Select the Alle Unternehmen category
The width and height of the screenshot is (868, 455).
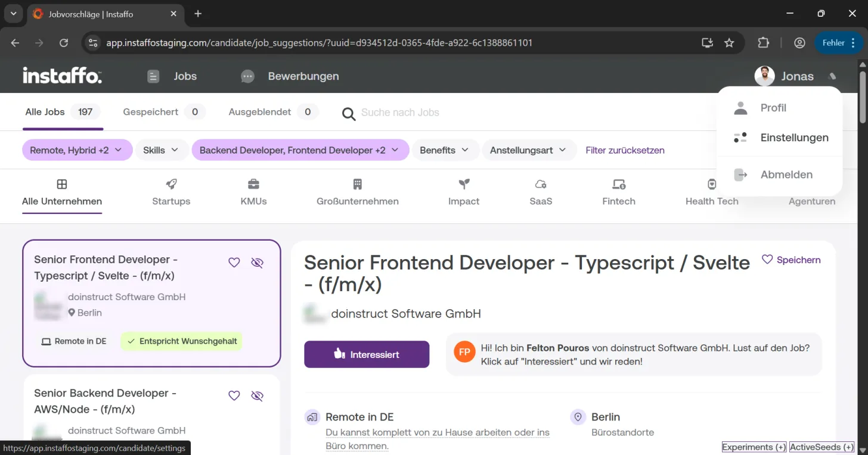[62, 192]
